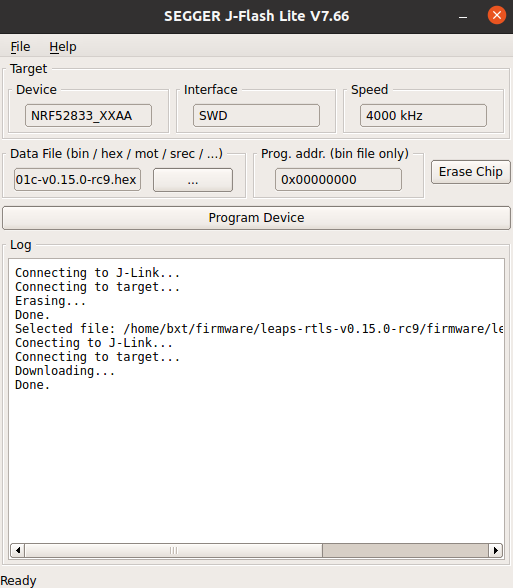
Task: Click the scrollbar track right of thumb
Action: click(x=405, y=550)
